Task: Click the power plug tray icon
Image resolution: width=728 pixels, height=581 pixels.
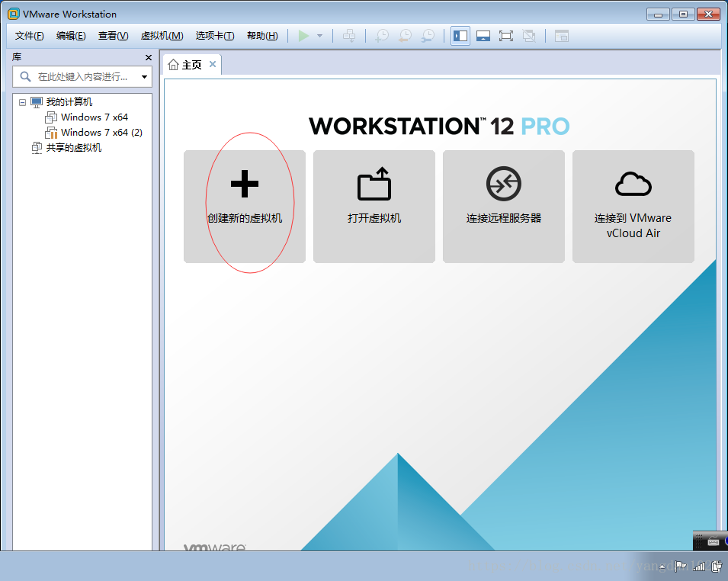Action: pyautogui.click(x=717, y=566)
